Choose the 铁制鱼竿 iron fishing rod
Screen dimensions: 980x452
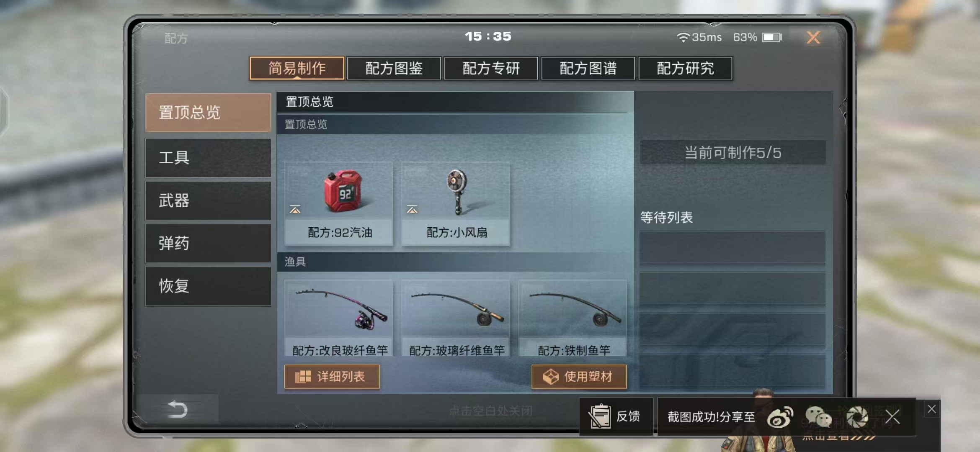click(x=573, y=318)
